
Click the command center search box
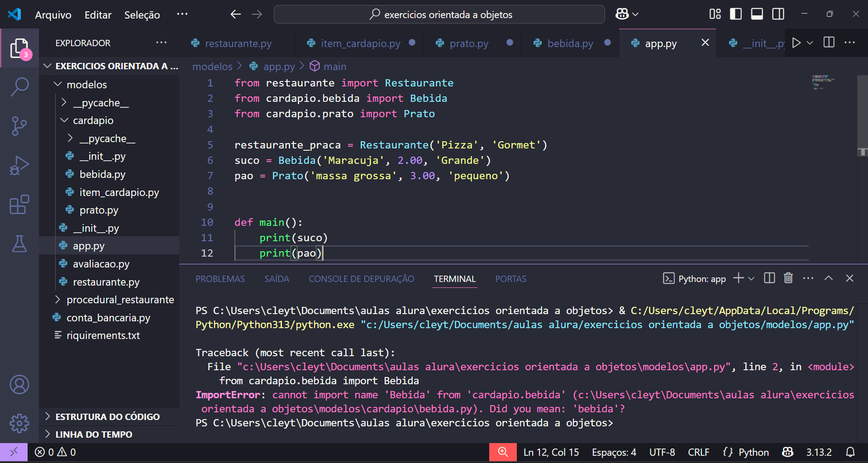coord(439,14)
